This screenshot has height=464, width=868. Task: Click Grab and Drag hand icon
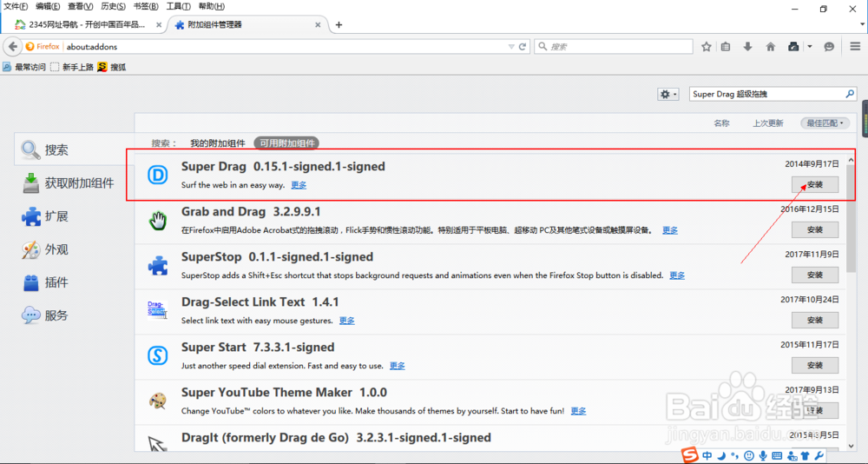(x=157, y=221)
